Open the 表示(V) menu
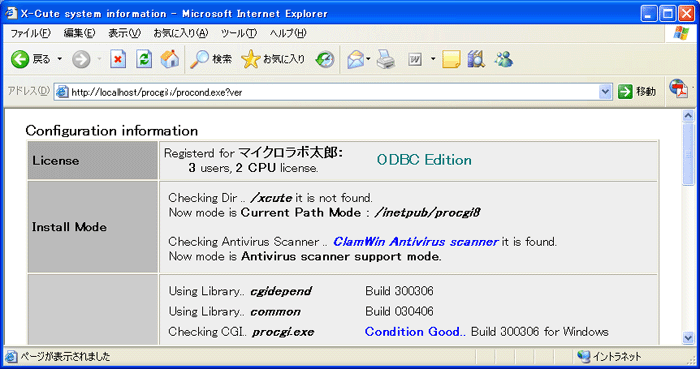 pyautogui.click(x=124, y=33)
